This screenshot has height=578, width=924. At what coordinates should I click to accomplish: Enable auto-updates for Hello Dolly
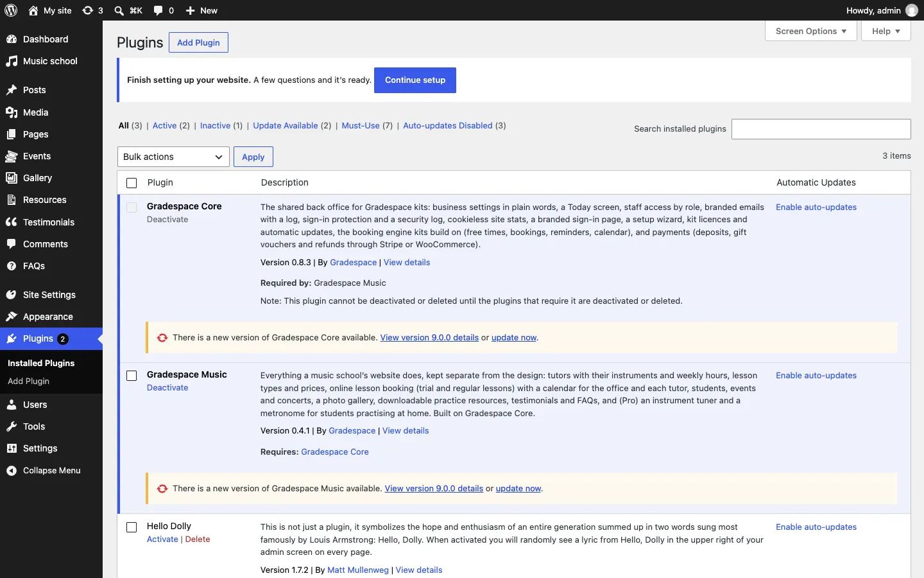pyautogui.click(x=816, y=527)
